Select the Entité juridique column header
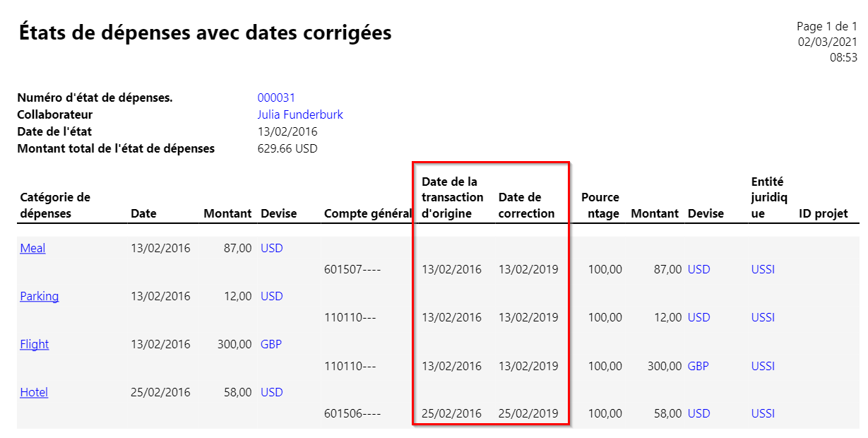This screenshot has height=438, width=868. pos(769,197)
